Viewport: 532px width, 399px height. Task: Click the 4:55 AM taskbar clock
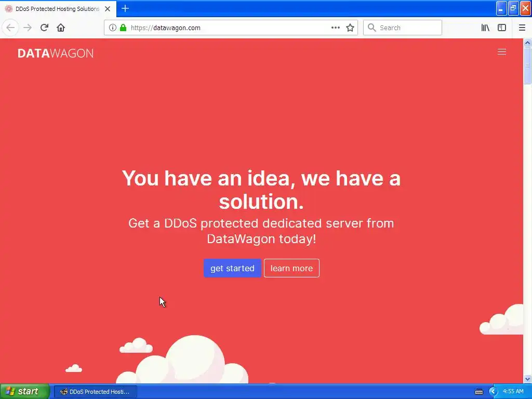point(513,392)
